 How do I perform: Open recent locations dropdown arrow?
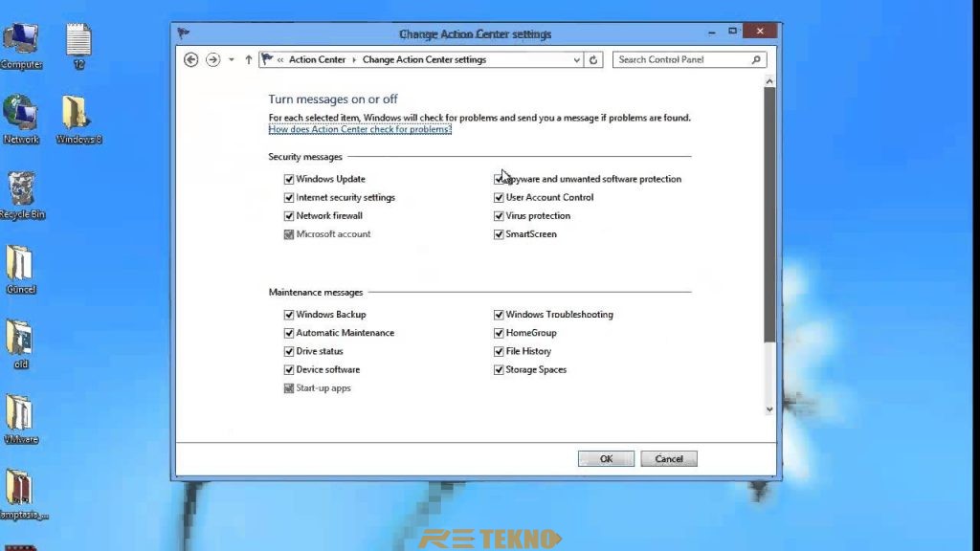pos(232,60)
